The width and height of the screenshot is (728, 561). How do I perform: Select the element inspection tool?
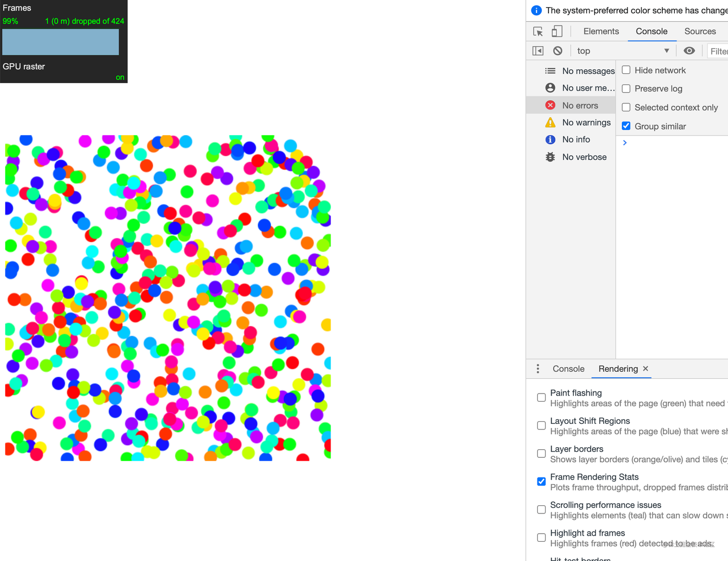[538, 31]
